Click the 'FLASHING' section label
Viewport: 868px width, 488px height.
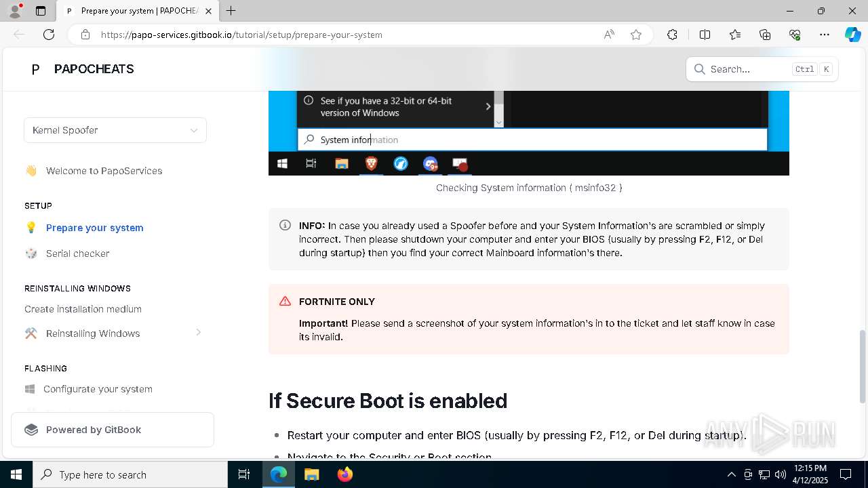click(45, 369)
